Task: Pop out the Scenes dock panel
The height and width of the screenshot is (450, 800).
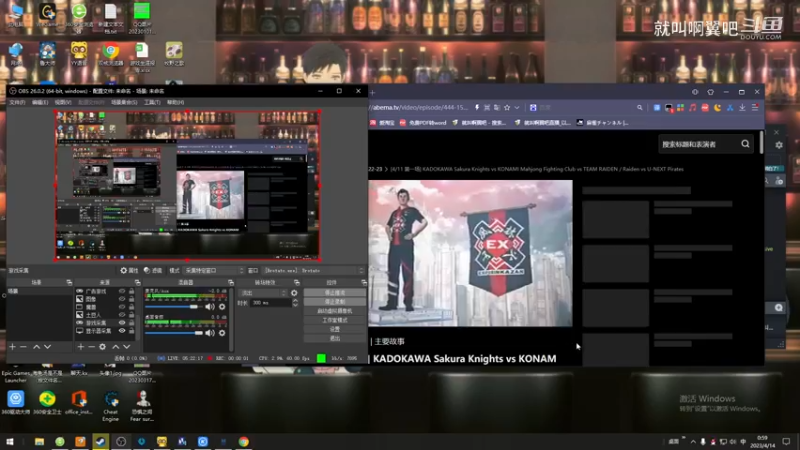Action: click(x=69, y=282)
